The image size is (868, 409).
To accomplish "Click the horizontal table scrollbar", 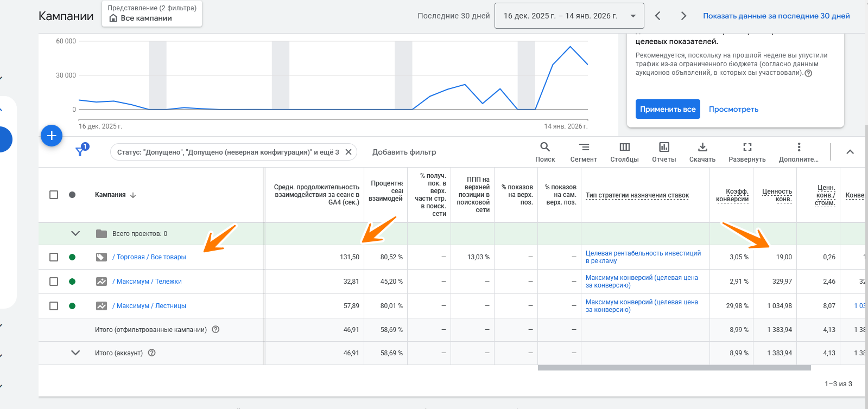I will point(674,368).
